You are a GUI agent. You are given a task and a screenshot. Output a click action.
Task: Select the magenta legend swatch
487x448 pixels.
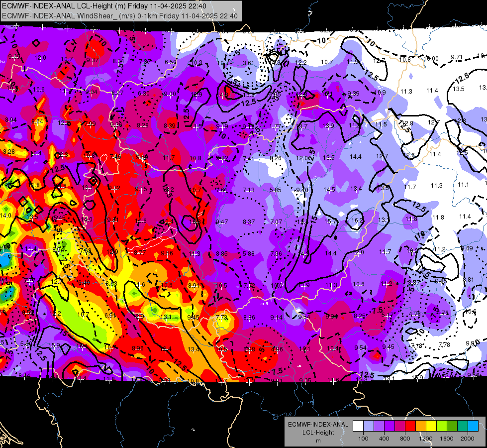tap(400, 426)
